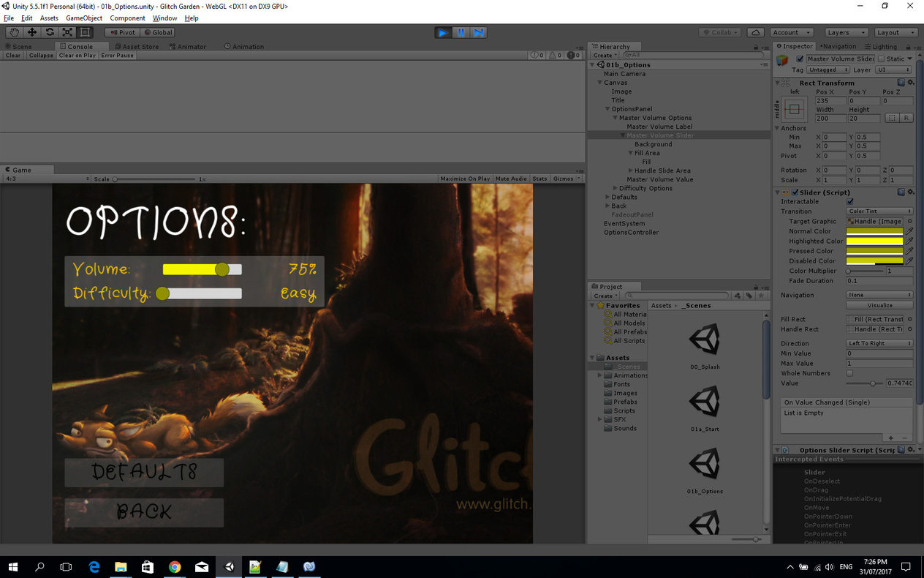
Task: Click the Step frame button
Action: [x=479, y=32]
